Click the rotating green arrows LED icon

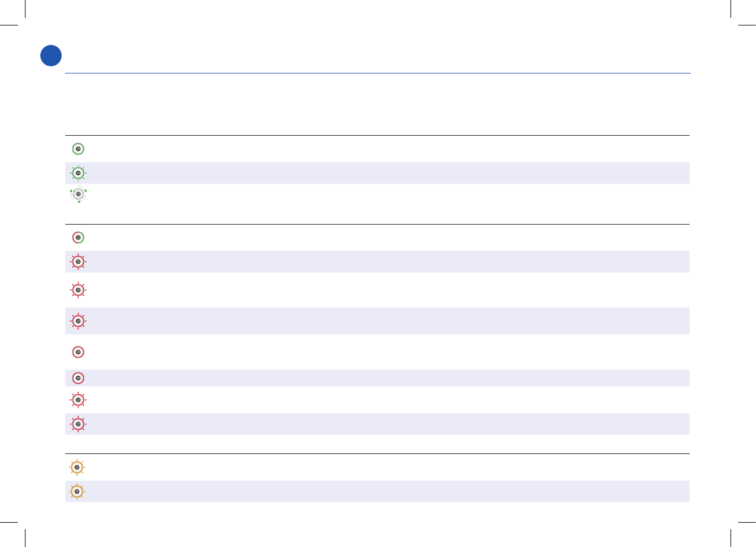[x=78, y=194]
